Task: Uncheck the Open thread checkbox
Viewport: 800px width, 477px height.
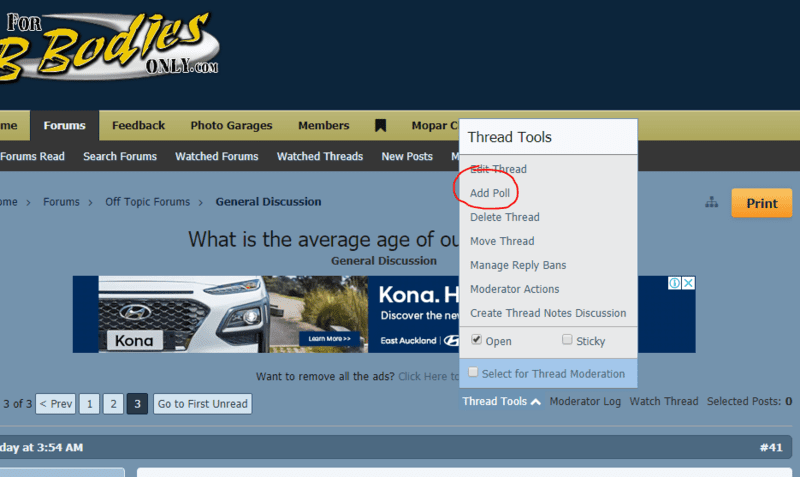Action: [476, 340]
